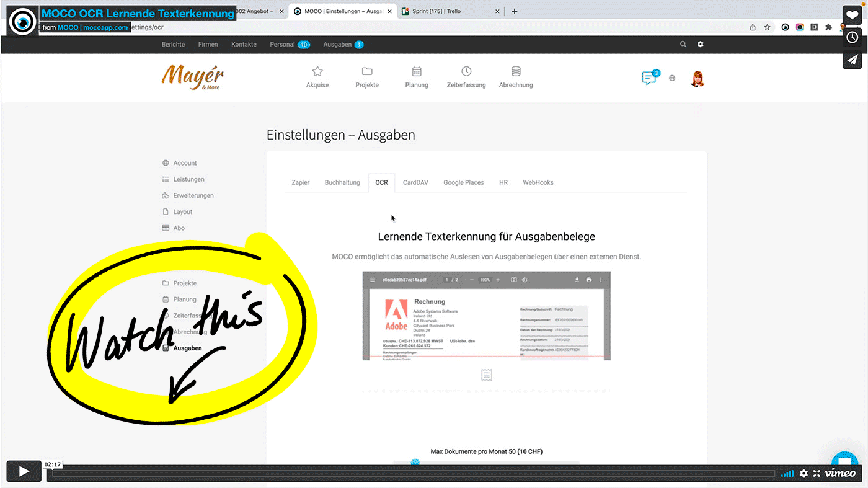Open Personal with badge 10
The height and width of the screenshot is (488, 868).
[290, 45]
